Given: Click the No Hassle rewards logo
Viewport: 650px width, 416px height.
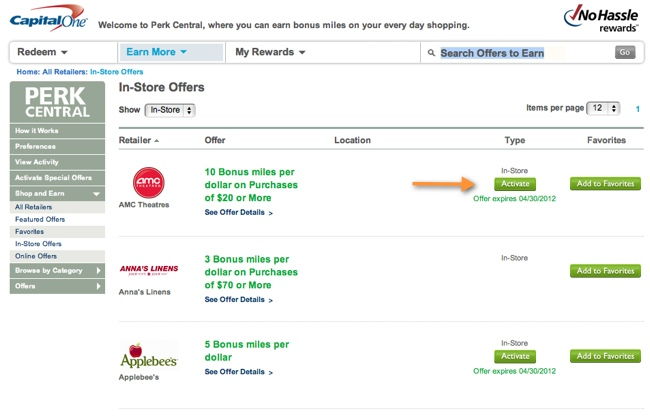Looking at the screenshot, I should click(601, 18).
